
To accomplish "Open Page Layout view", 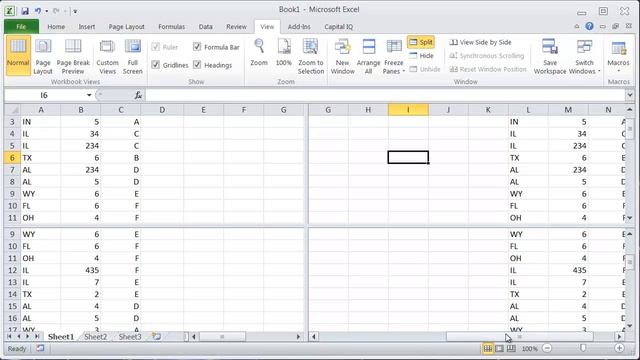I will [43, 56].
